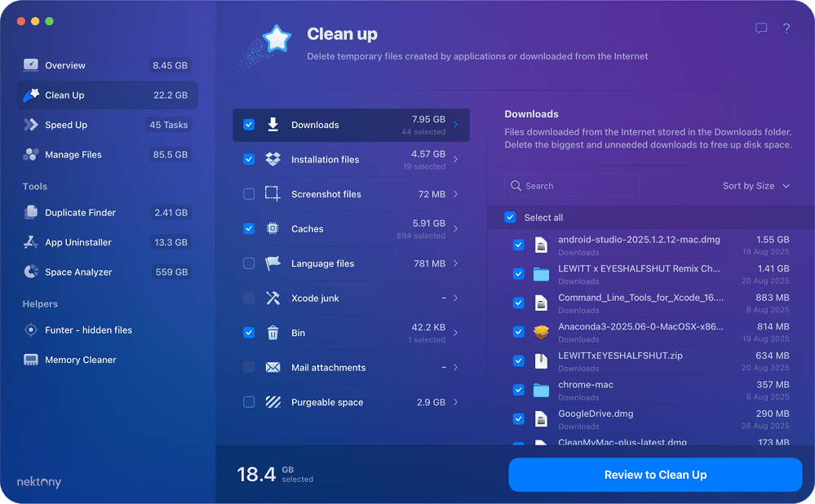The width and height of the screenshot is (815, 504).
Task: Click the Screenshot files crop icon
Action: [272, 194]
